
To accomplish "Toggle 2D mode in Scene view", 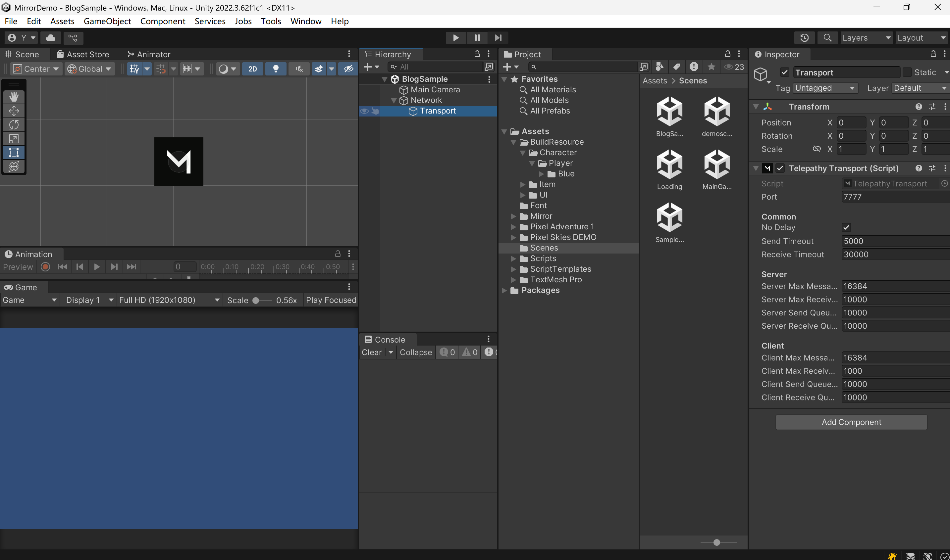I will [253, 69].
